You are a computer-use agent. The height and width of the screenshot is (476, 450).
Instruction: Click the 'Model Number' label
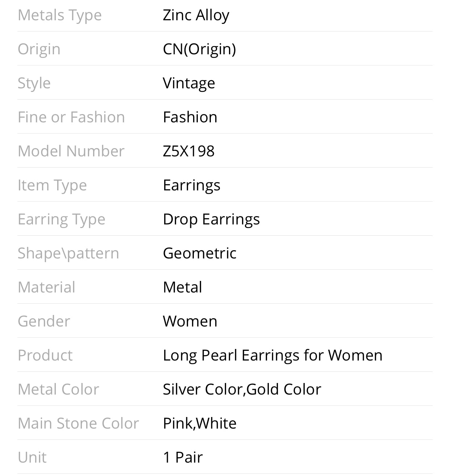pyautogui.click(x=71, y=151)
